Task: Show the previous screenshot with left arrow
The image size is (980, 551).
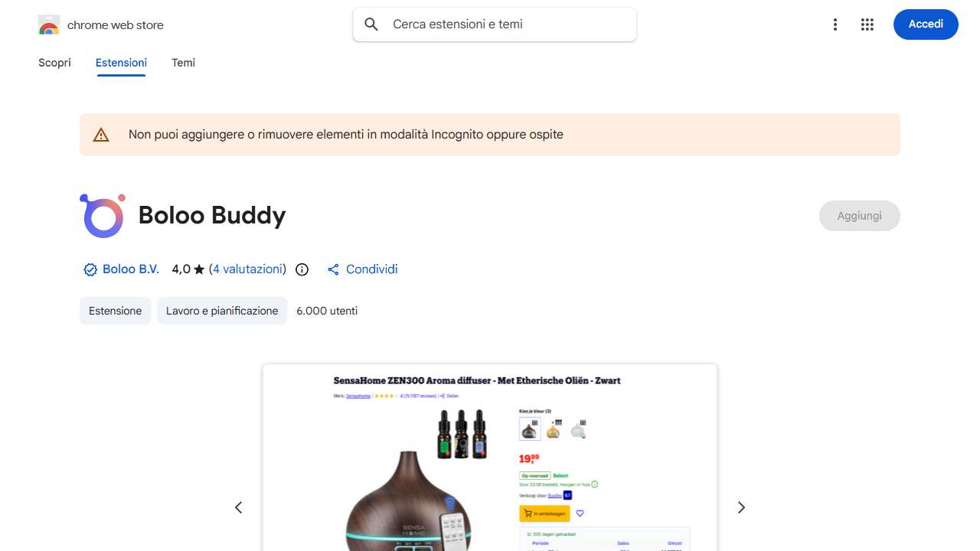Action: tap(238, 507)
